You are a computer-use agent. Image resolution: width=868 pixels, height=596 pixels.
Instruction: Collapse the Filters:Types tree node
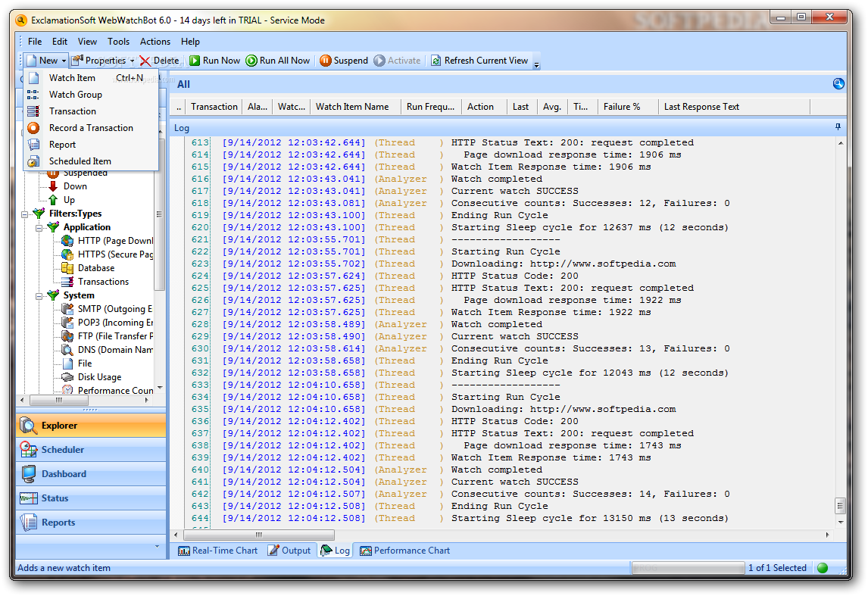pyautogui.click(x=24, y=214)
